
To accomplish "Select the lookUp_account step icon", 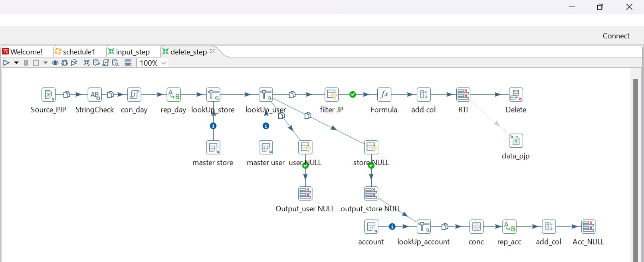I will point(424,227).
